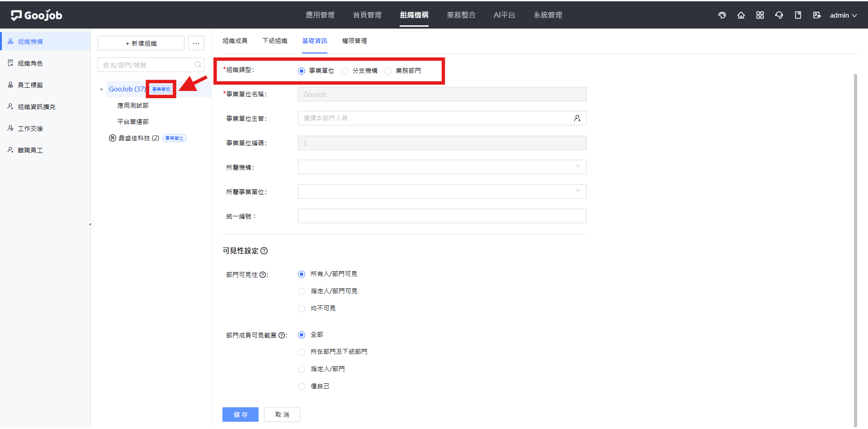The image size is (868, 429).
Task: Switch to 系統管理 top menu
Action: (x=548, y=15)
